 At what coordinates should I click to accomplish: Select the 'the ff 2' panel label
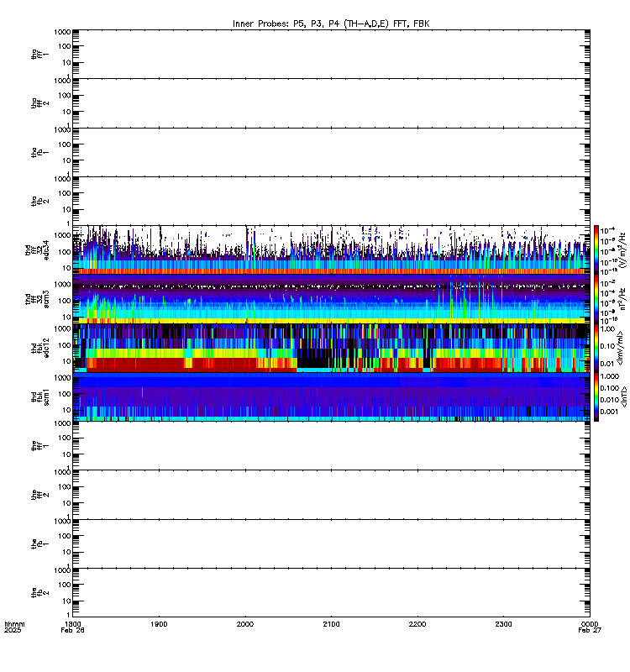(39, 495)
